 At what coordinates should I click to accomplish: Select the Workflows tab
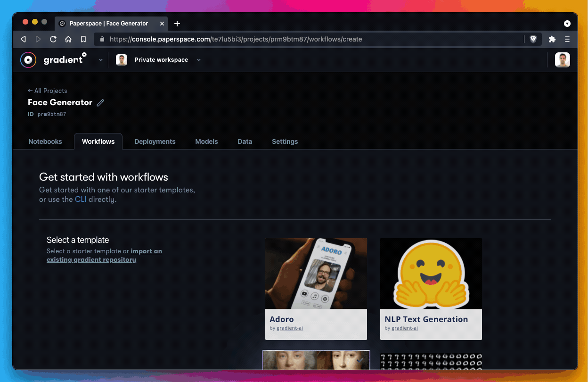click(x=98, y=141)
